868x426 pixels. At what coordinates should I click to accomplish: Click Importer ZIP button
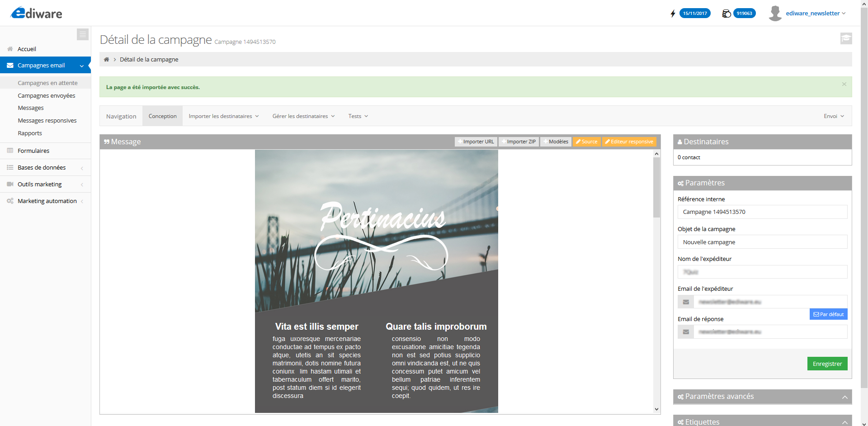519,142
